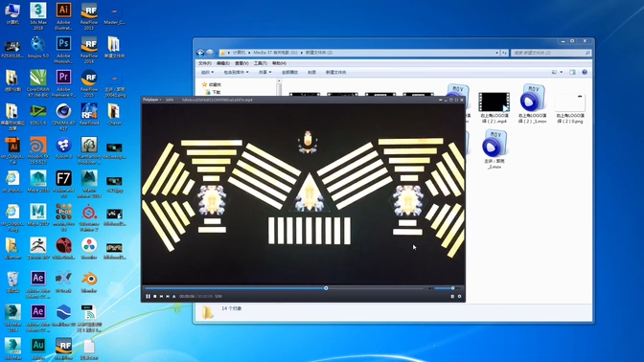Skip to the previous track in PotPlayer
Screen dimensions: 644x362
(x=161, y=296)
